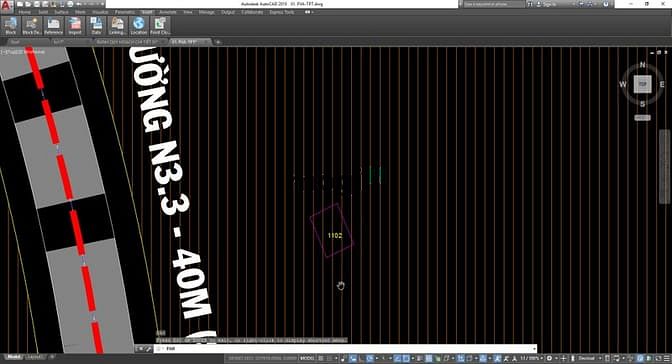Click the navigation bar on right edge

(665, 166)
